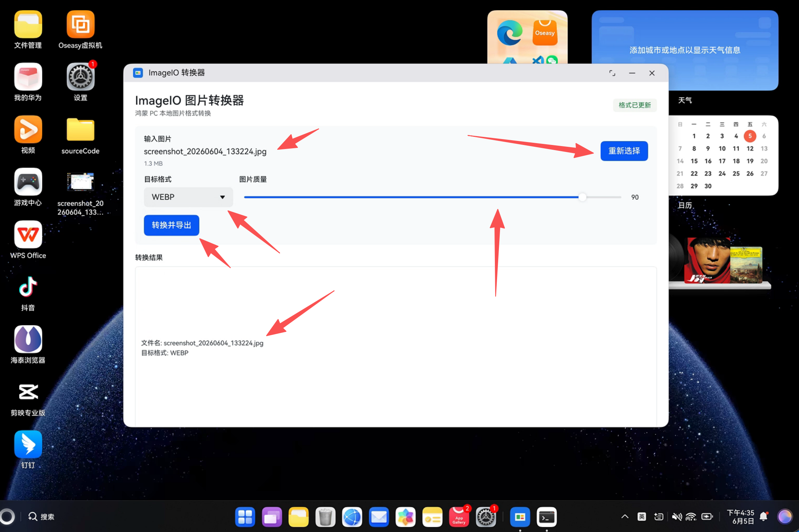Screen dimensions: 799x532
Task: Select date 30 in calendar widget
Action: 708,186
